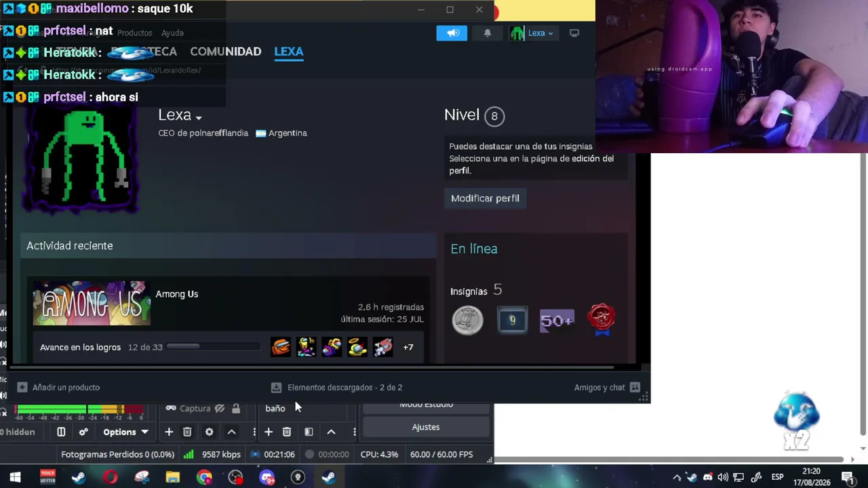Open the Among Us title link
Image resolution: width=868 pixels, height=488 pixels.
[177, 294]
